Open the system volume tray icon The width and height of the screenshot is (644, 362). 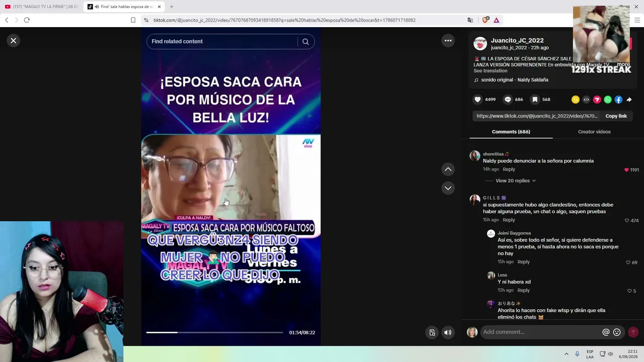(x=610, y=354)
